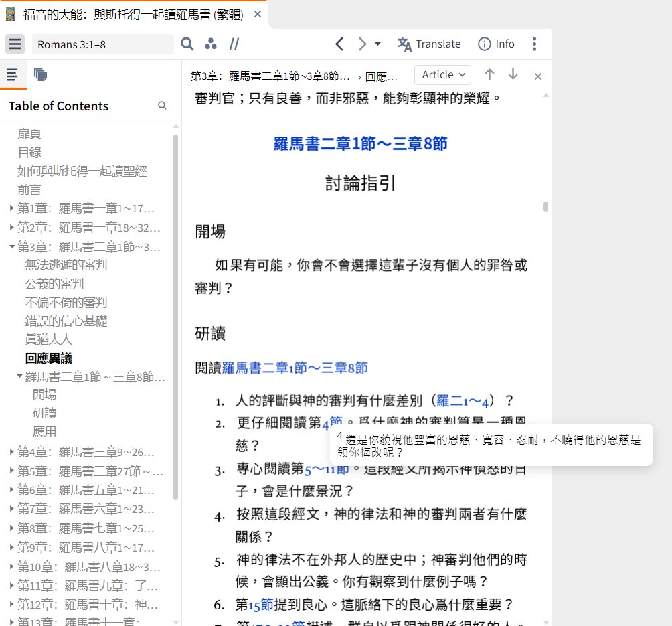The height and width of the screenshot is (626, 672).
Task: Expand 第7章 in table of contents
Action: click(x=11, y=509)
